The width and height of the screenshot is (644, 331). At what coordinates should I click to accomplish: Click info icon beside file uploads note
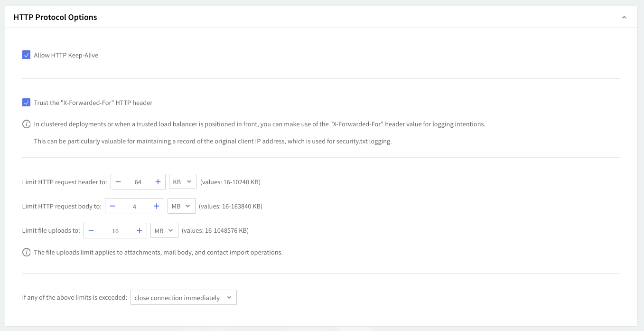click(x=27, y=252)
